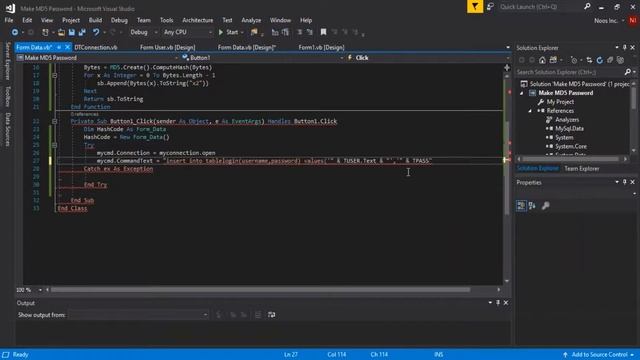The width and height of the screenshot is (640, 360).
Task: Click the Solution Explorer Refresh icon
Action: 599,60
